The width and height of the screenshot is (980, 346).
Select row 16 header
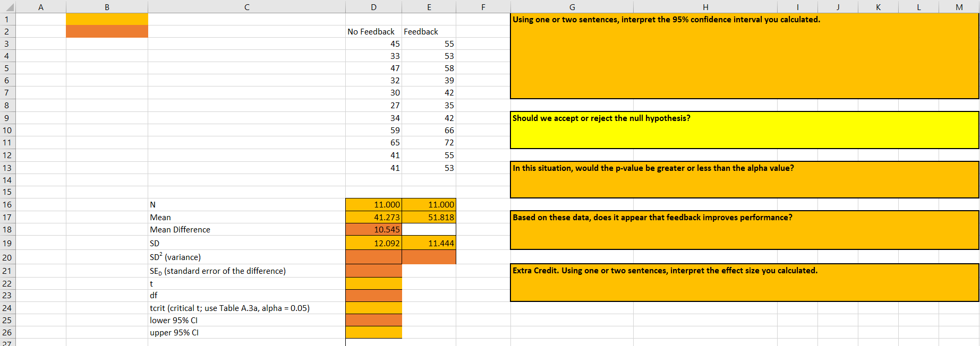7,204
